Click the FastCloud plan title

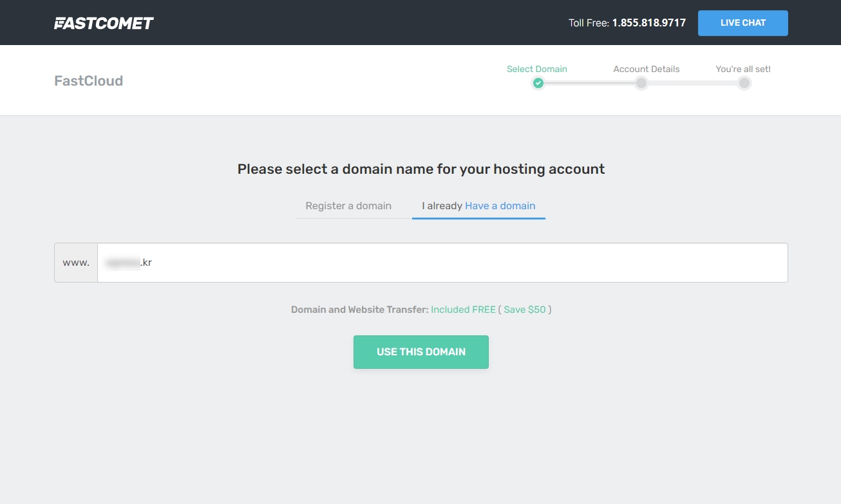(88, 81)
